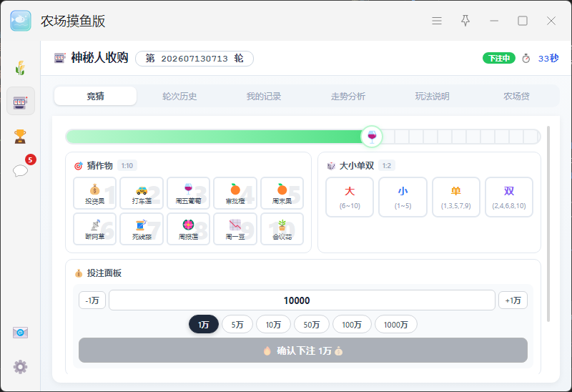
Task: Select crop 4 审批橙 orange
Action: coord(235,193)
